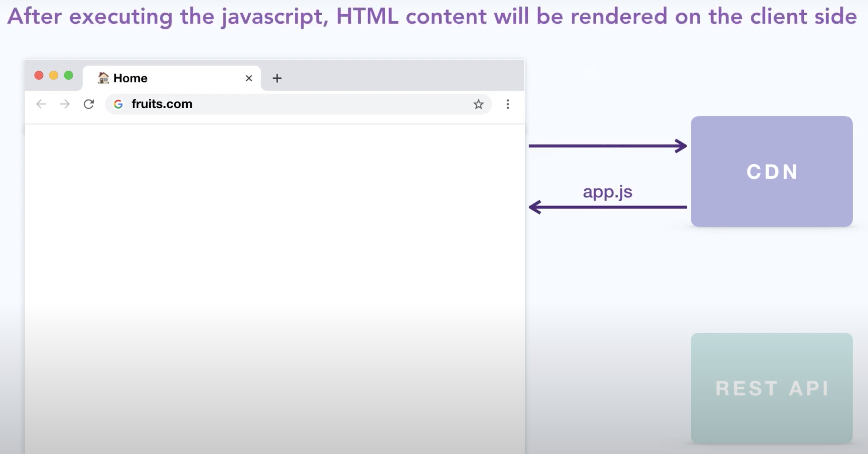Click the red close window button

point(39,75)
